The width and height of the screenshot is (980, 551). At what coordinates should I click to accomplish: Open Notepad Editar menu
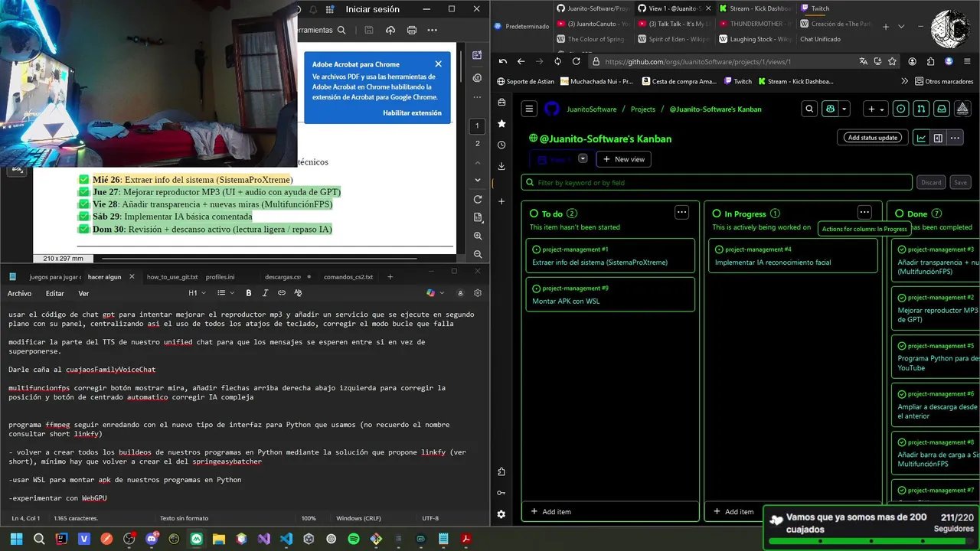coord(55,293)
